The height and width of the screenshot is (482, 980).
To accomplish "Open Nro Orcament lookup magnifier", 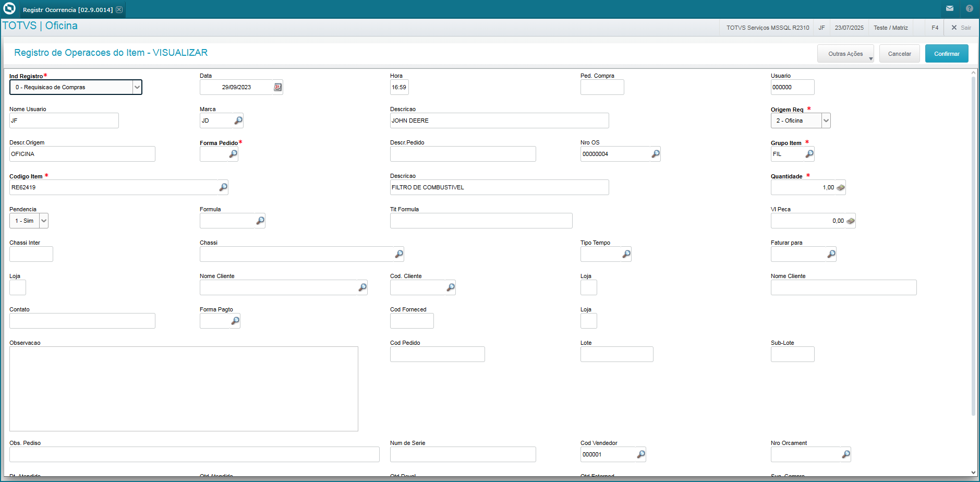I will click(x=846, y=454).
